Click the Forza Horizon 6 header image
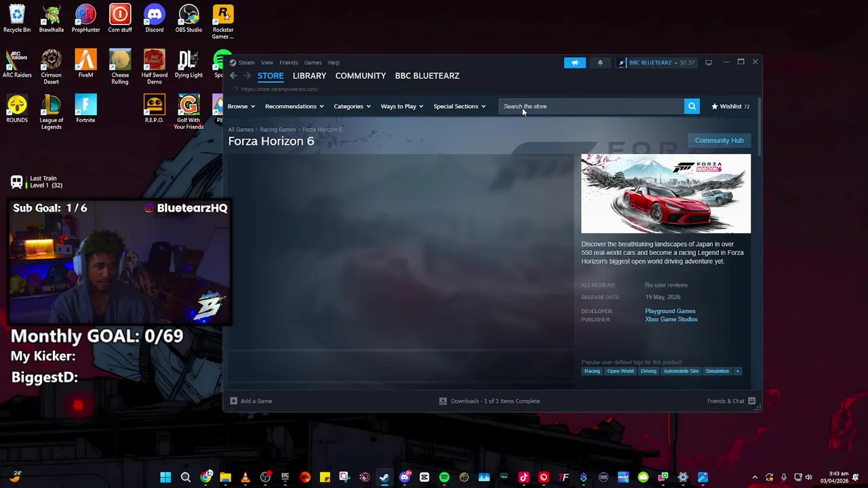The width and height of the screenshot is (868, 488). (x=666, y=193)
